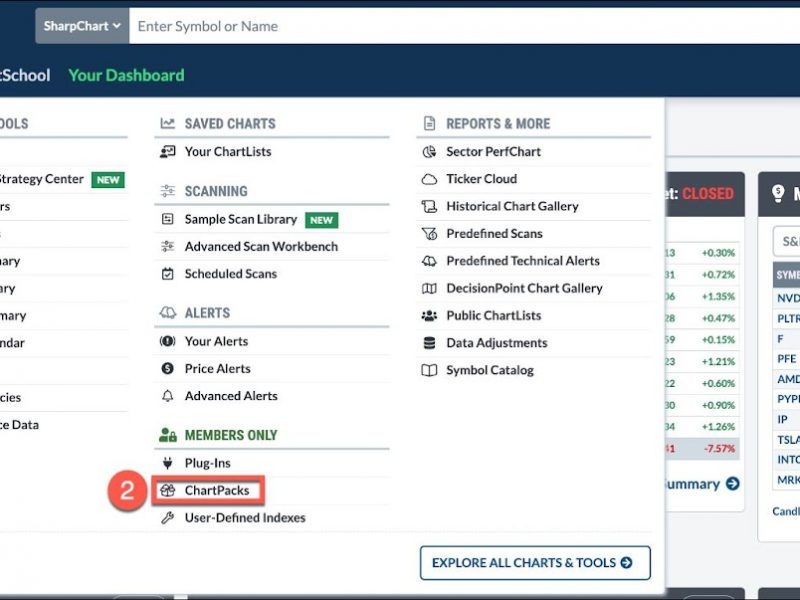Open the SharpChart type dropdown
This screenshot has height=600, width=800.
pos(82,26)
